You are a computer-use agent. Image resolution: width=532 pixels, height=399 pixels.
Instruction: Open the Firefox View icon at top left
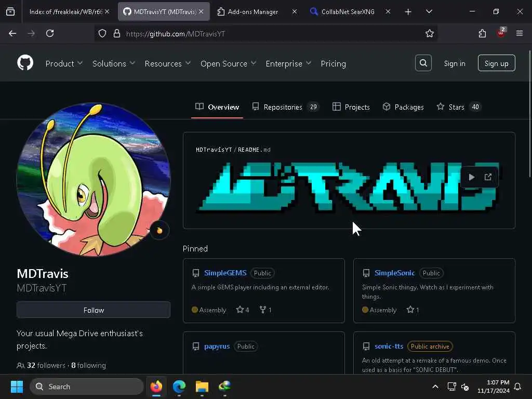[10, 11]
